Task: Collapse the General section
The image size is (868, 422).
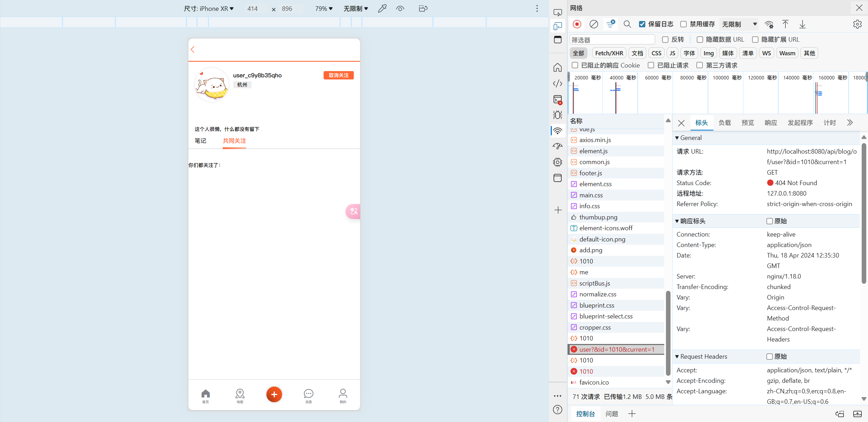Action: (x=677, y=138)
